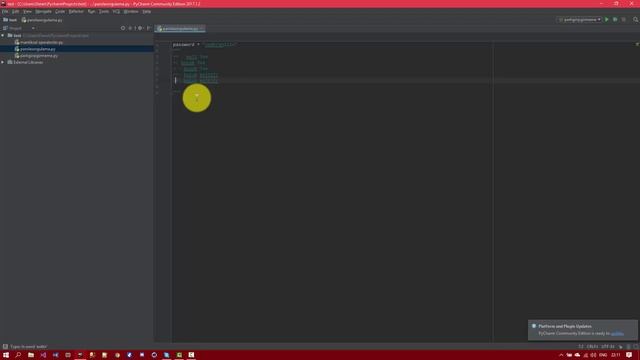Open the File menu
The height and width of the screenshot is (360, 640).
coord(5,11)
